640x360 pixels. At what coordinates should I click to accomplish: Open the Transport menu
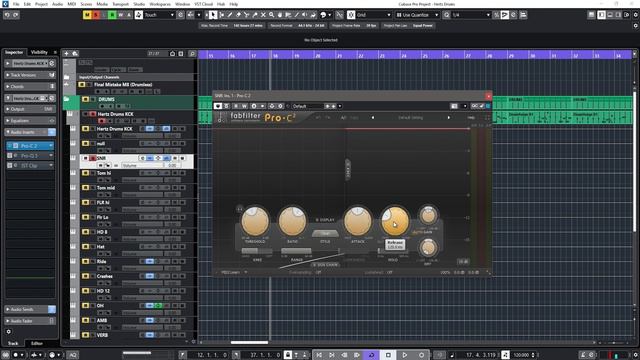click(120, 4)
